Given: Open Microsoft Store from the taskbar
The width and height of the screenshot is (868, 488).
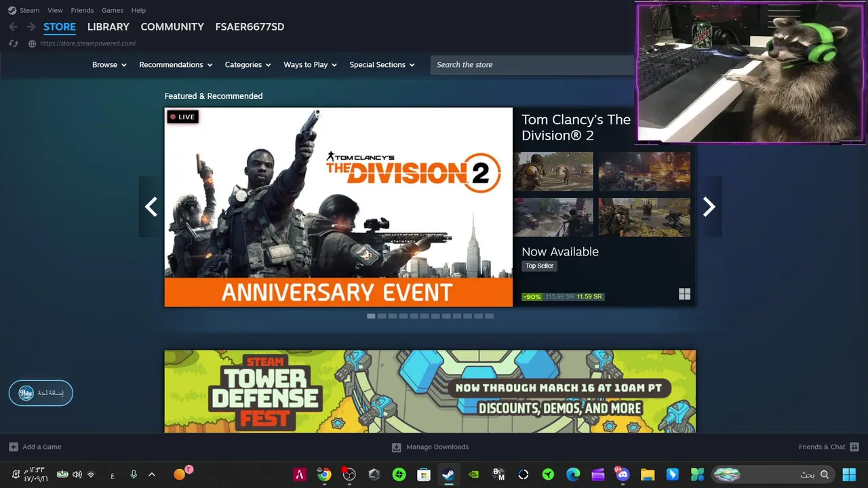Looking at the screenshot, I should click(x=424, y=474).
